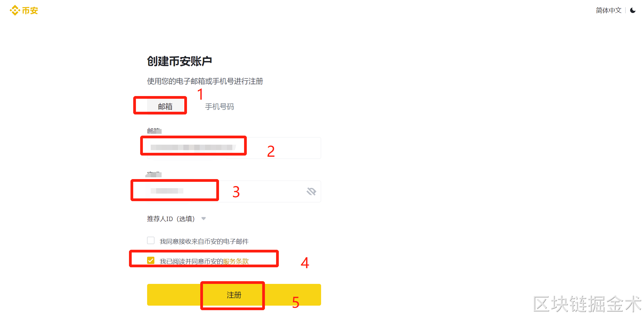644x315 pixels.
Task: Click the 区块链掘金术 watermark text
Action: [x=587, y=304]
